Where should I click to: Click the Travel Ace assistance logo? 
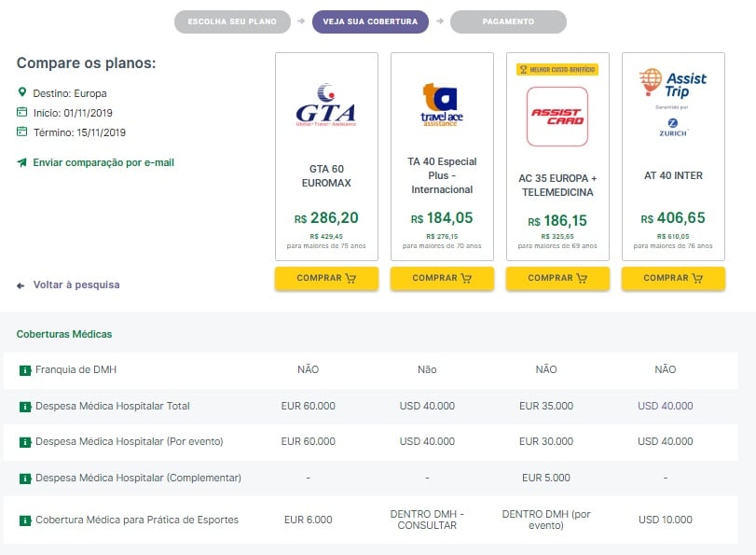[x=442, y=104]
